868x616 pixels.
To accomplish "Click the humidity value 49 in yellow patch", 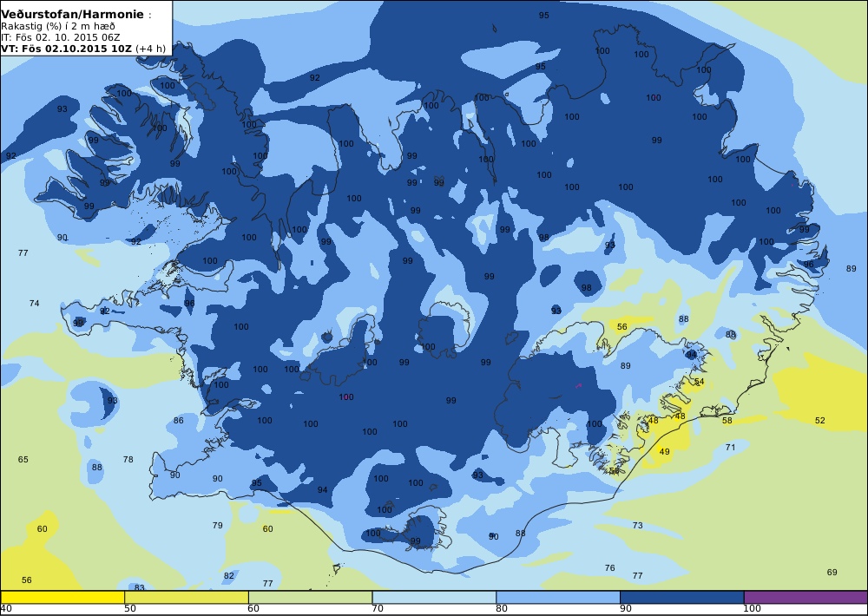I will [x=664, y=452].
